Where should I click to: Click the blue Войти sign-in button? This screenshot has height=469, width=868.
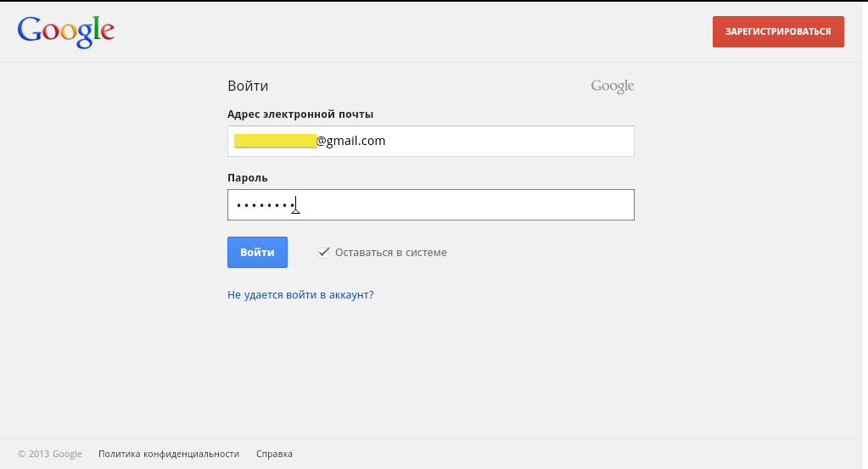[x=257, y=252]
